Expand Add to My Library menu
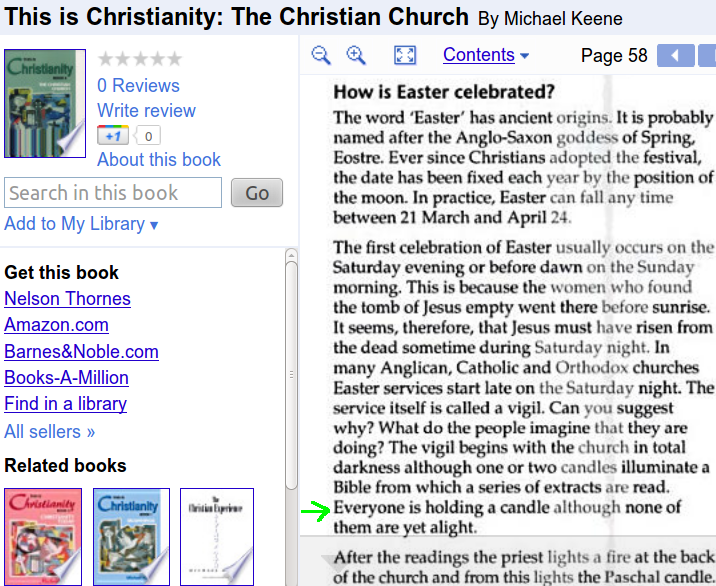The image size is (716, 586). (x=81, y=224)
